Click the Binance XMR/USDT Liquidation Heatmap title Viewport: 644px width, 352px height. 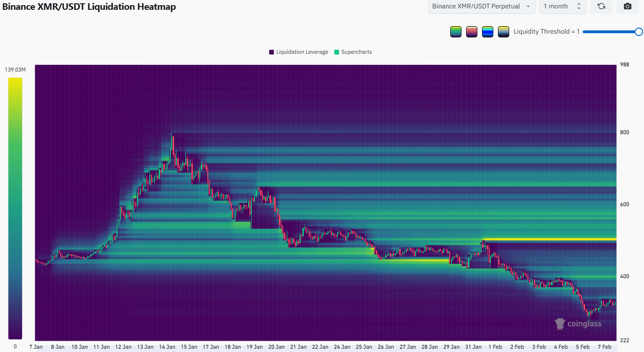click(89, 7)
